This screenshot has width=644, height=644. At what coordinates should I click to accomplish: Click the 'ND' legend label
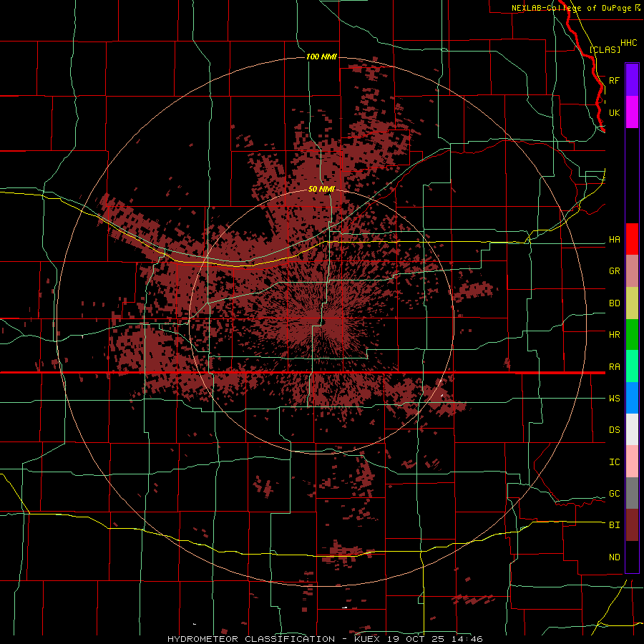pos(614,557)
